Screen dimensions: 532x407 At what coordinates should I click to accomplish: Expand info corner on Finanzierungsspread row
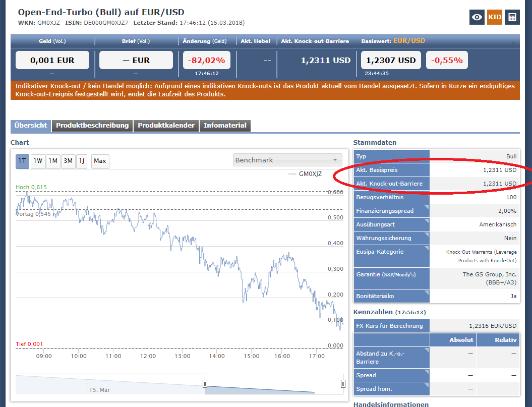click(x=427, y=207)
